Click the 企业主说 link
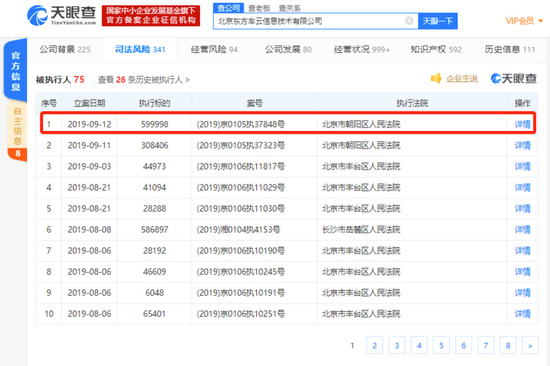The width and height of the screenshot is (550, 366). click(x=462, y=78)
